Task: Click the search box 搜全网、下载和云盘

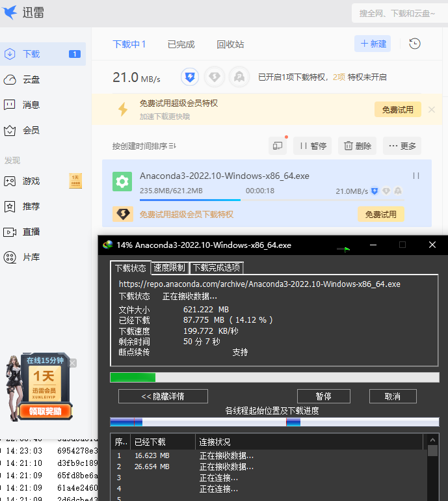Action: (399, 14)
